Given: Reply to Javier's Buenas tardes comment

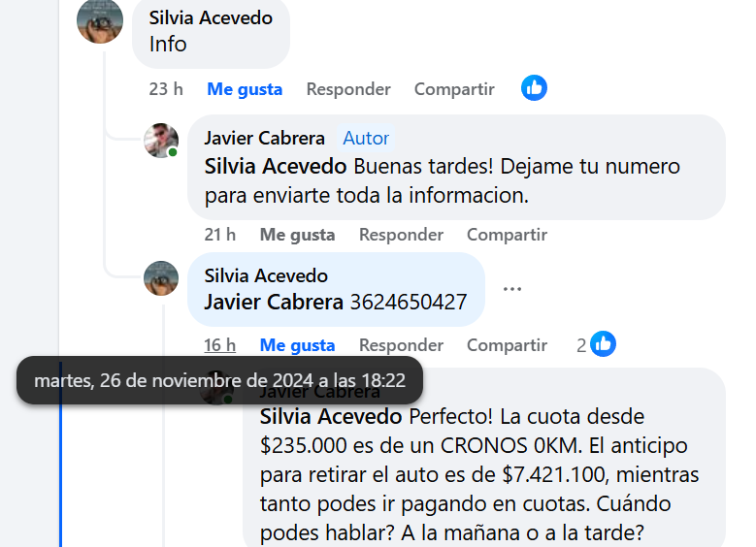Looking at the screenshot, I should pos(401,235).
